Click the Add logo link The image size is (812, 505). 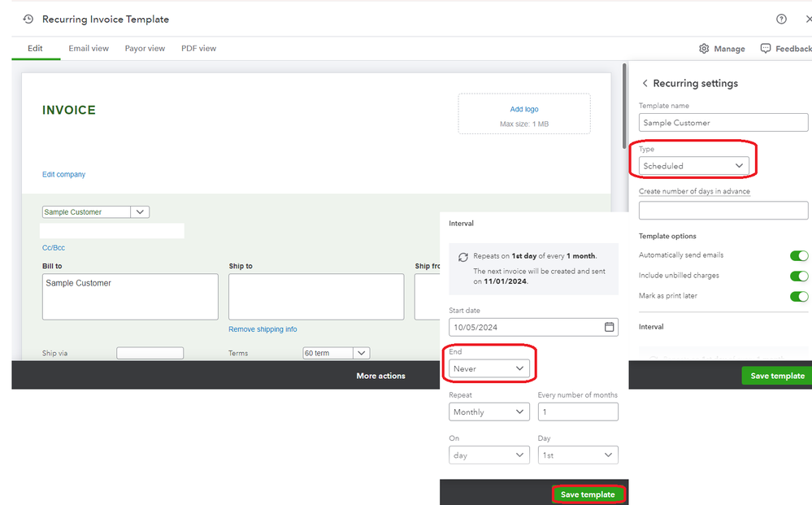click(x=524, y=109)
